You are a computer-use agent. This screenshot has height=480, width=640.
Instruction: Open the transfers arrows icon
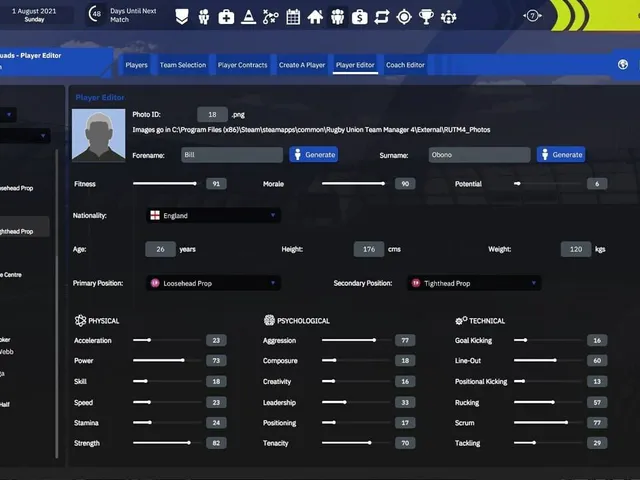tap(382, 17)
